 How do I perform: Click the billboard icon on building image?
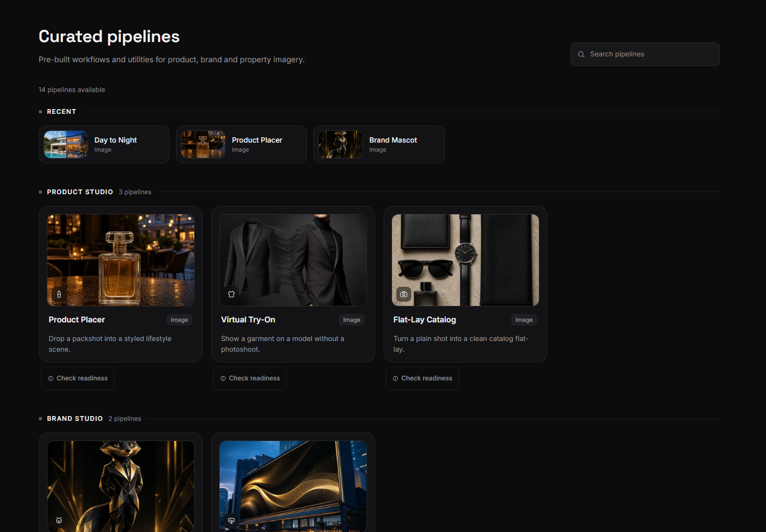[231, 520]
